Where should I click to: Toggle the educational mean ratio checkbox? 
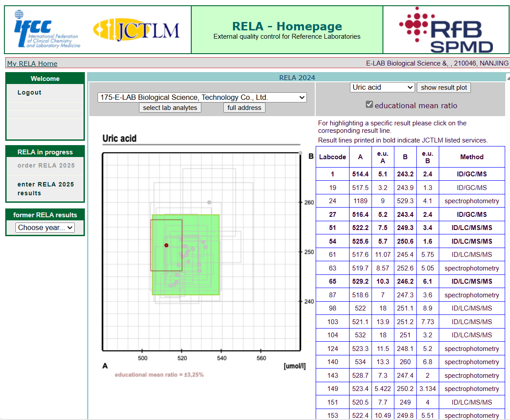(369, 105)
